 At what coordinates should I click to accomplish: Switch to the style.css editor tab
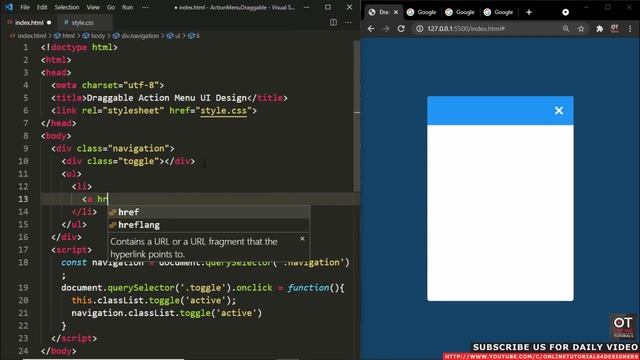[x=83, y=22]
